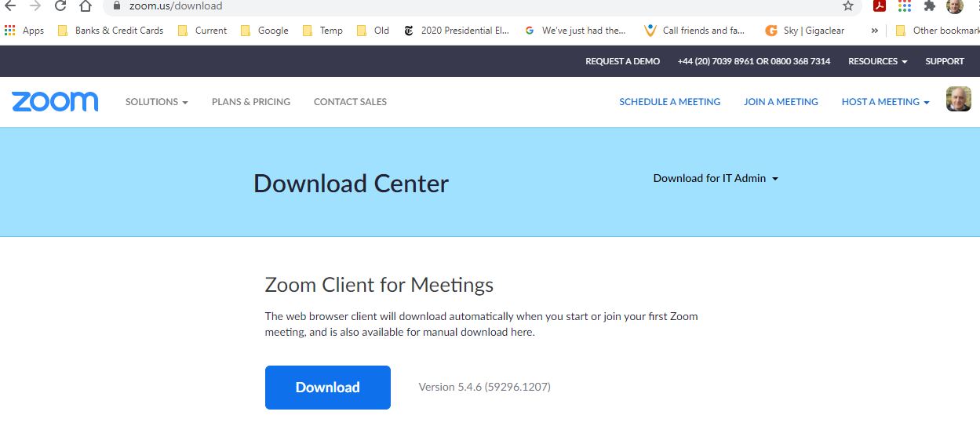Viewport: 980px width, 426px height.
Task: Open the Current bookmark folder
Action: pyautogui.click(x=202, y=31)
